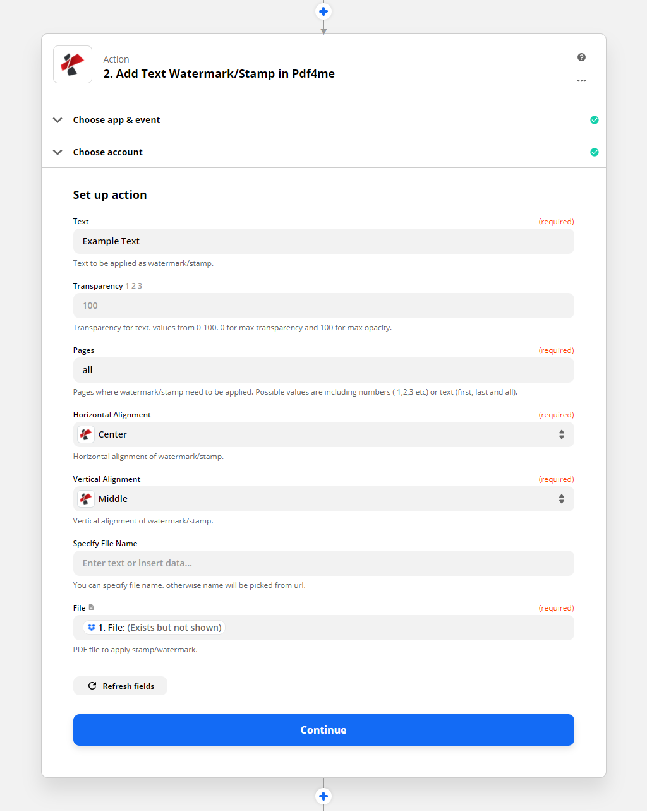The image size is (647, 812).
Task: Open the help question mark icon
Action: pos(581,57)
